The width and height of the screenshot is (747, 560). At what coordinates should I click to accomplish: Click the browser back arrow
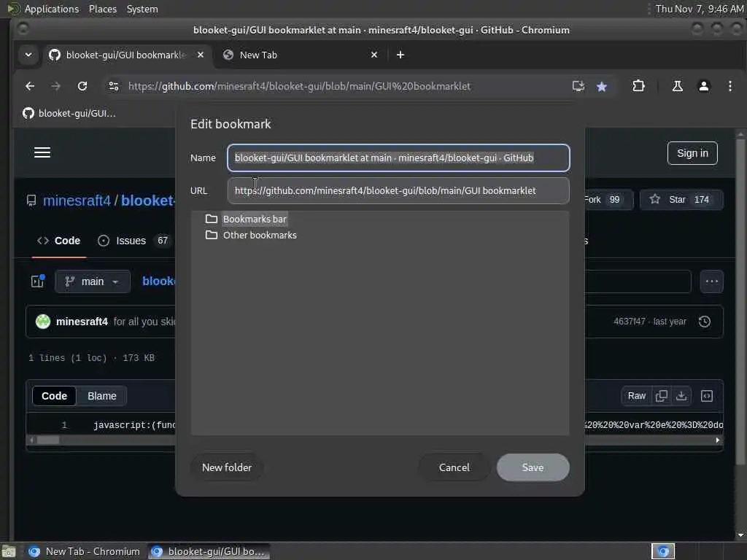[30, 86]
